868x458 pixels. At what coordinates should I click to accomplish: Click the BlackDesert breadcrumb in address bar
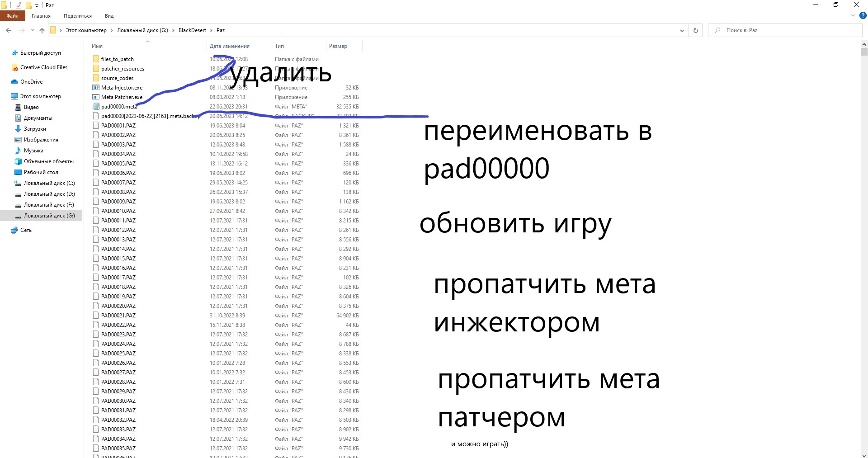(x=192, y=30)
